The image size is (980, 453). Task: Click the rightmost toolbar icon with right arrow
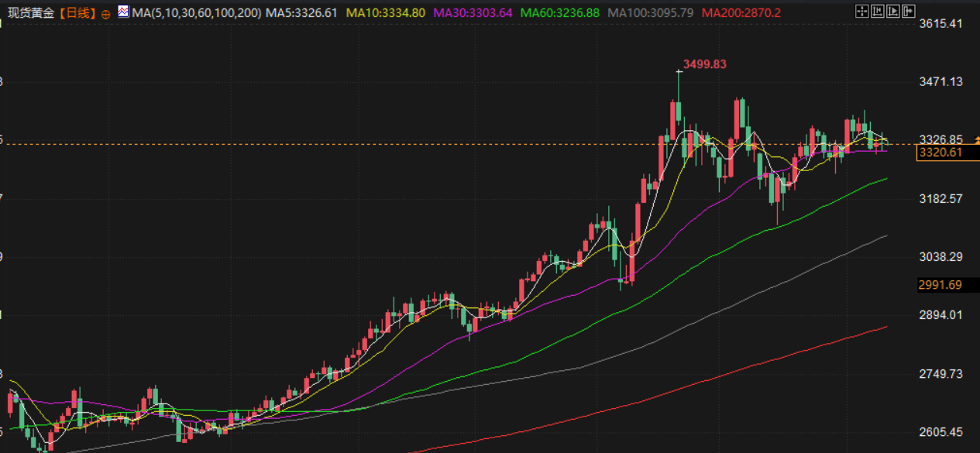[908, 12]
